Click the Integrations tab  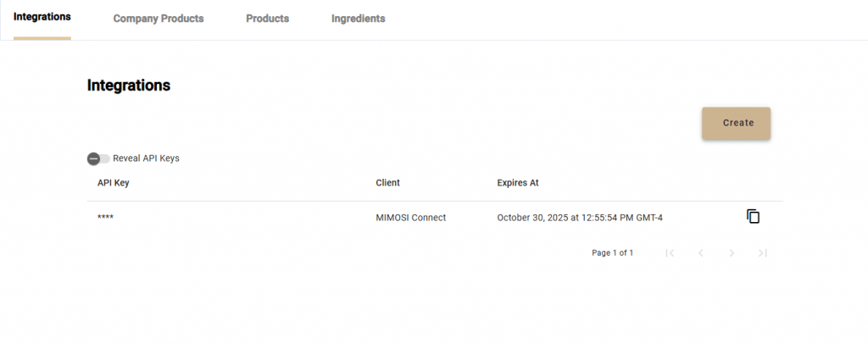coord(42,18)
